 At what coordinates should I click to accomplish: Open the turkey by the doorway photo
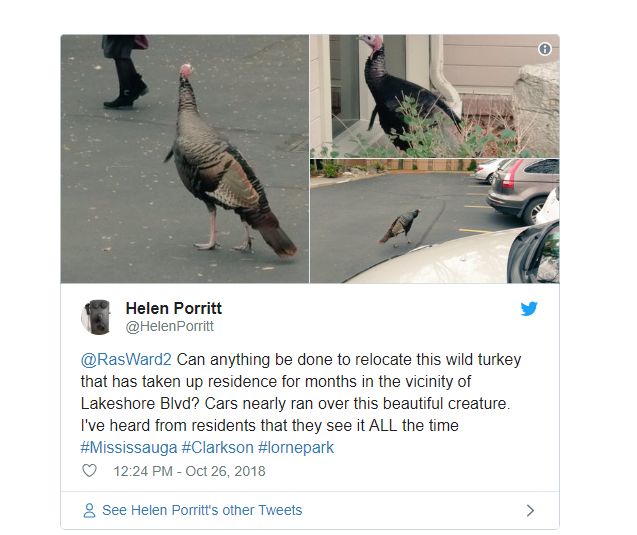click(x=435, y=96)
